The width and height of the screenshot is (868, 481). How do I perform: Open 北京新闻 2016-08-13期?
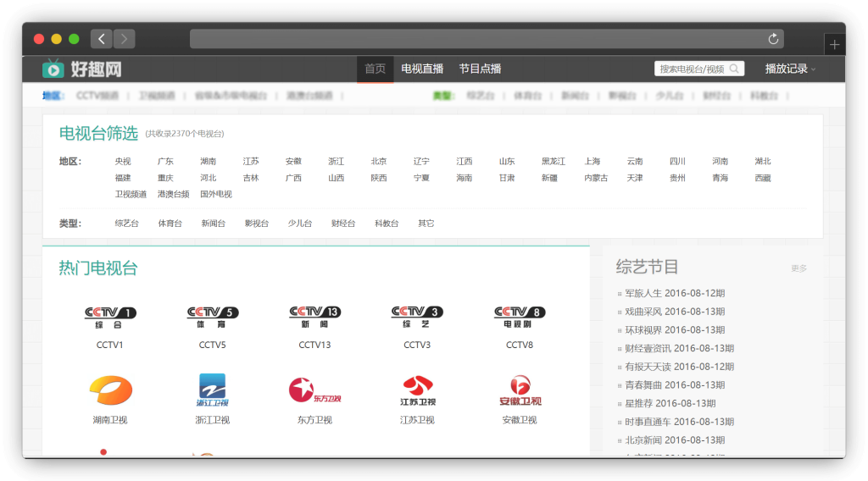[x=675, y=440]
